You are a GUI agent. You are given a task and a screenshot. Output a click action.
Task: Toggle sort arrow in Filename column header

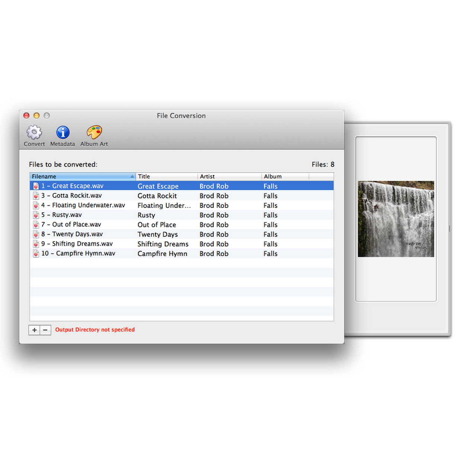(x=132, y=176)
